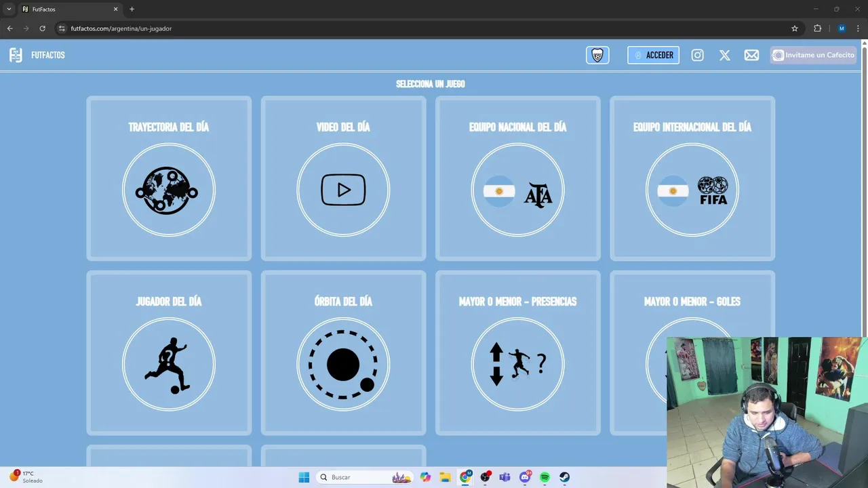Screen dimensions: 868x488
Task: Go back with the browser back arrow
Action: coord(9,28)
